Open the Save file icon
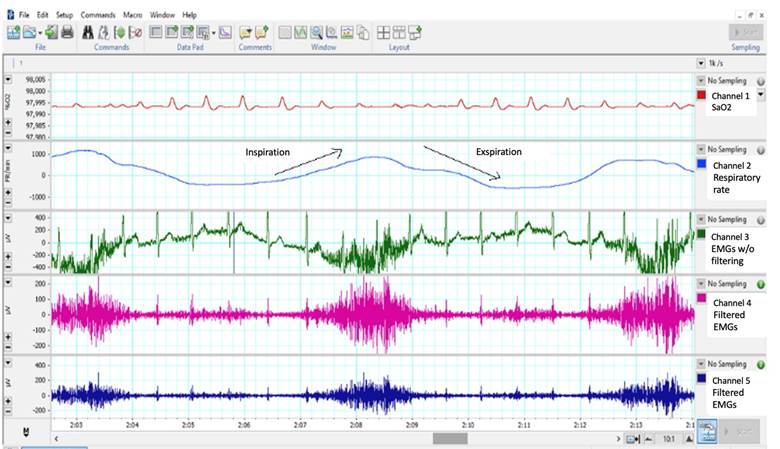The image size is (780, 449). tap(50, 32)
